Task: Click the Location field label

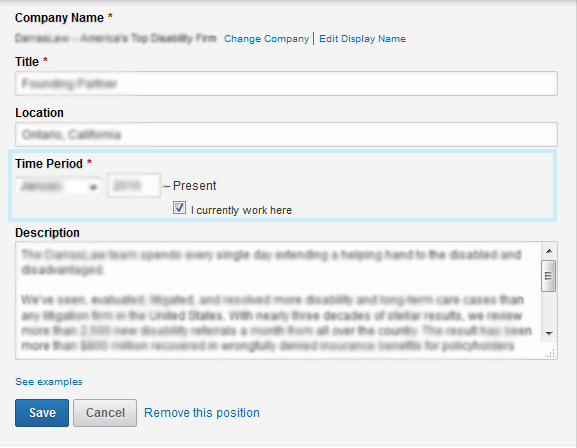Action: click(39, 113)
